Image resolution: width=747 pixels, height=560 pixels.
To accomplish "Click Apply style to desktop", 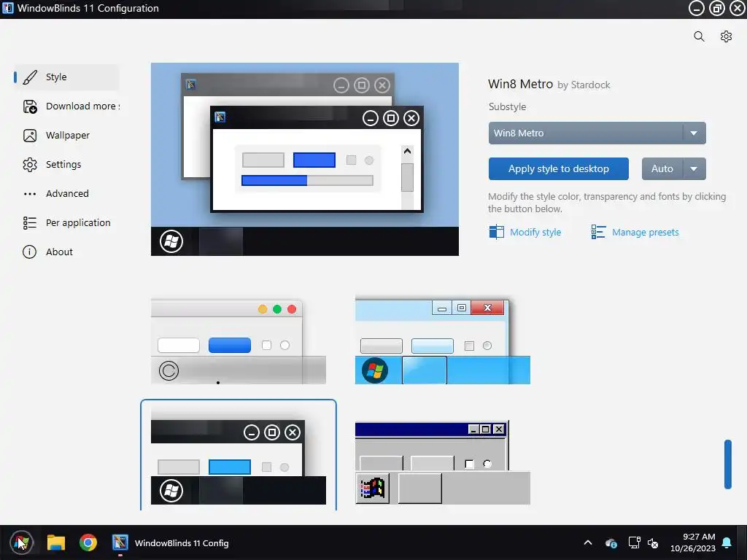I will (x=558, y=168).
